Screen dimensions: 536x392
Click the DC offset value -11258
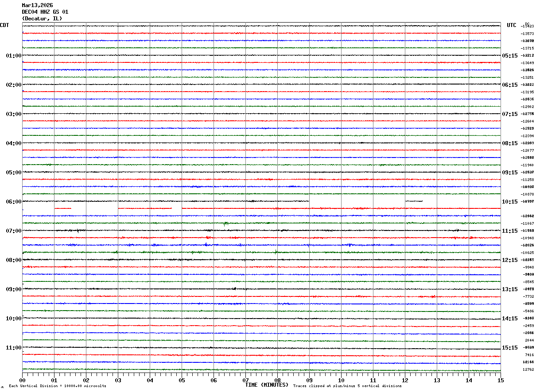coord(528,180)
